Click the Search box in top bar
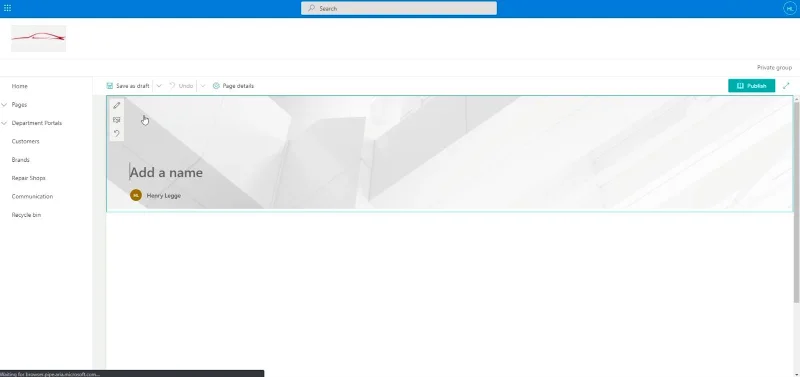Viewport: 800px width, 377px height. pyautogui.click(x=398, y=8)
